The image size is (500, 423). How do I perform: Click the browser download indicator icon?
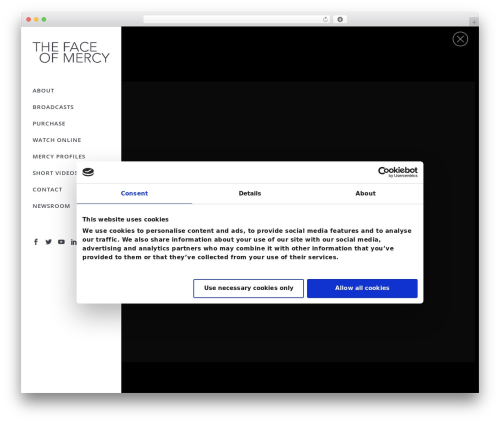click(x=340, y=19)
